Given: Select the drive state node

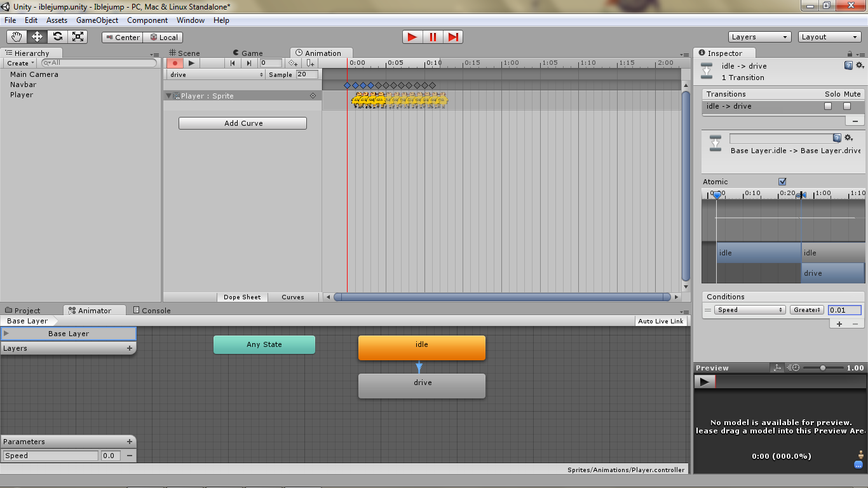Looking at the screenshot, I should [422, 386].
